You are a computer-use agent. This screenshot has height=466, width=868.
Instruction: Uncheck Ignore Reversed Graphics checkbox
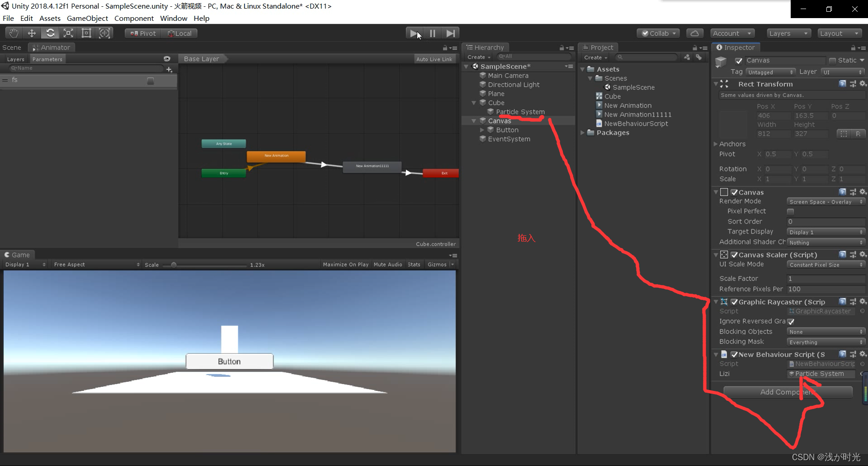pyautogui.click(x=791, y=322)
